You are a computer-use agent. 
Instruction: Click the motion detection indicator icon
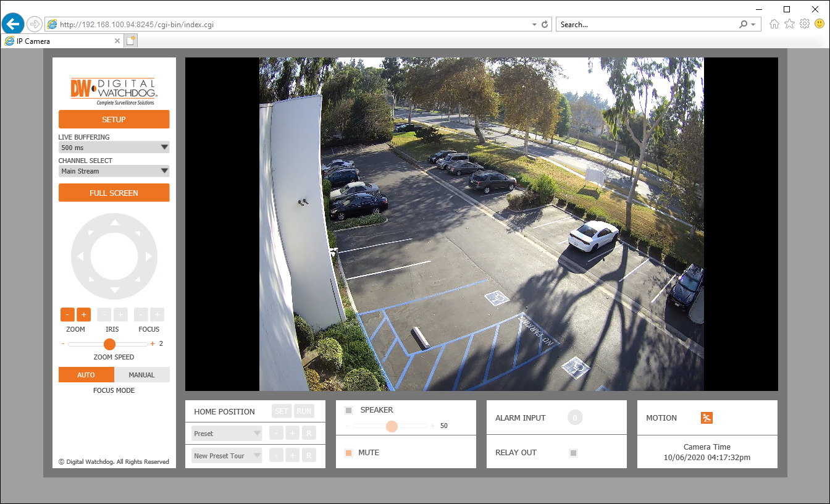click(707, 418)
